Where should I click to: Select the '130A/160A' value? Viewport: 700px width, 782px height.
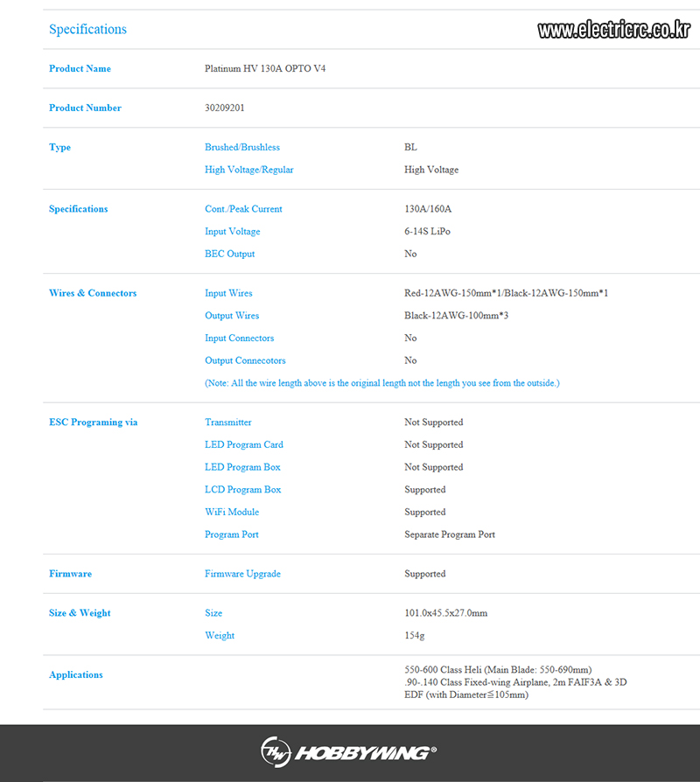coord(428,209)
